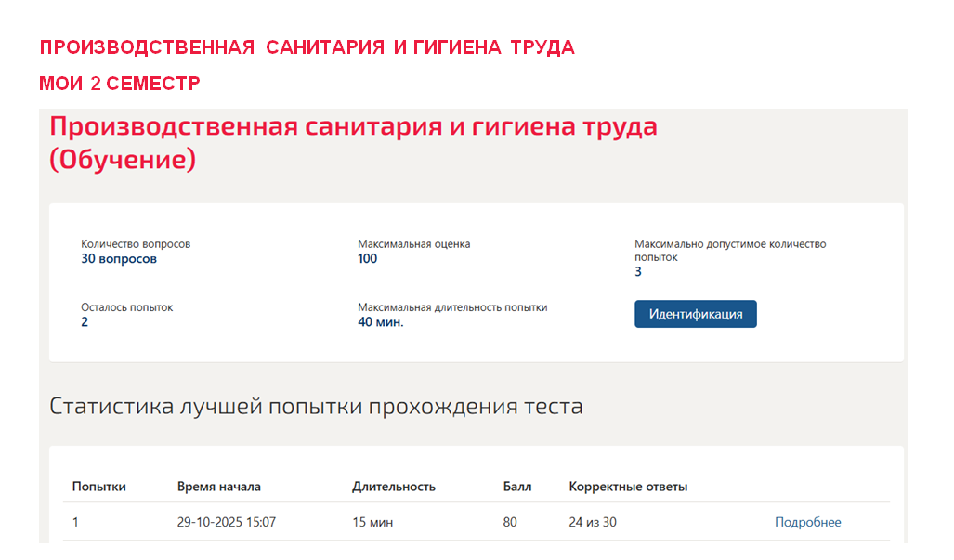Click the Статистика лучшей попытки прохождения теста heading
The width and height of the screenshot is (954, 560).
[x=316, y=406]
